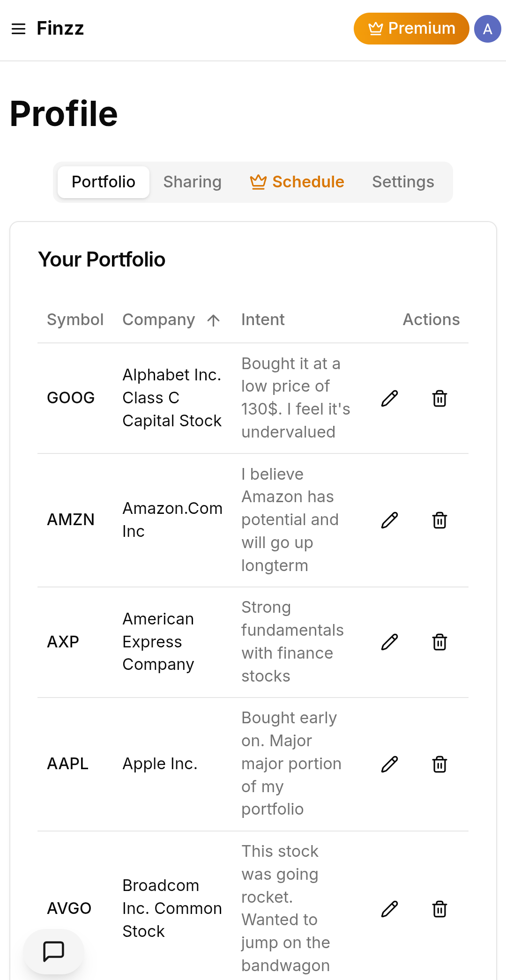Click the Symbol column header
The width and height of the screenshot is (506, 980).
click(75, 320)
